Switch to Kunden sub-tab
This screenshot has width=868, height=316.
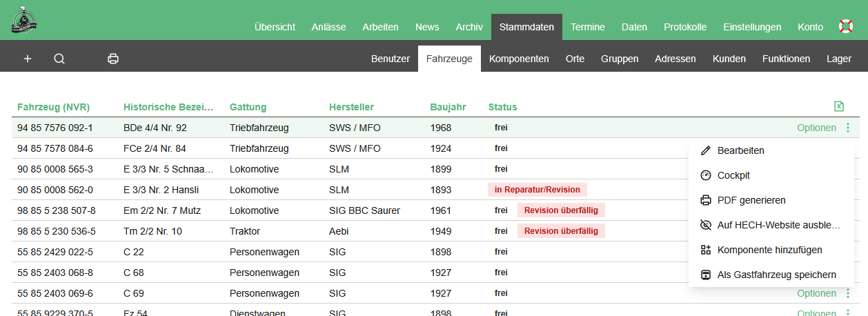729,59
